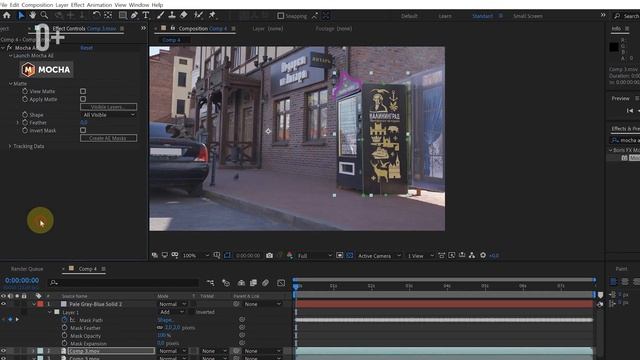Image resolution: width=640 pixels, height=360 pixels.
Task: Click the red label color of layer 1
Action: click(x=40, y=304)
